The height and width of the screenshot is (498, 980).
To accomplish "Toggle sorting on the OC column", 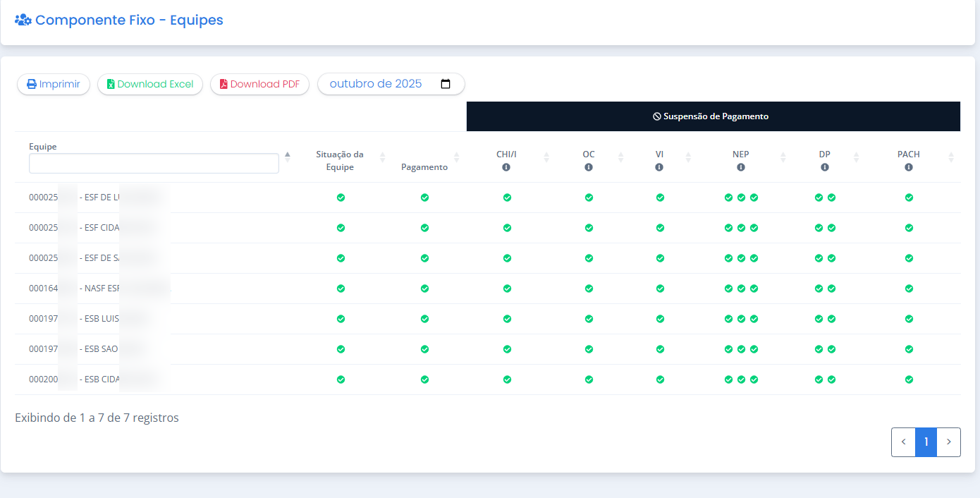I will pyautogui.click(x=620, y=157).
